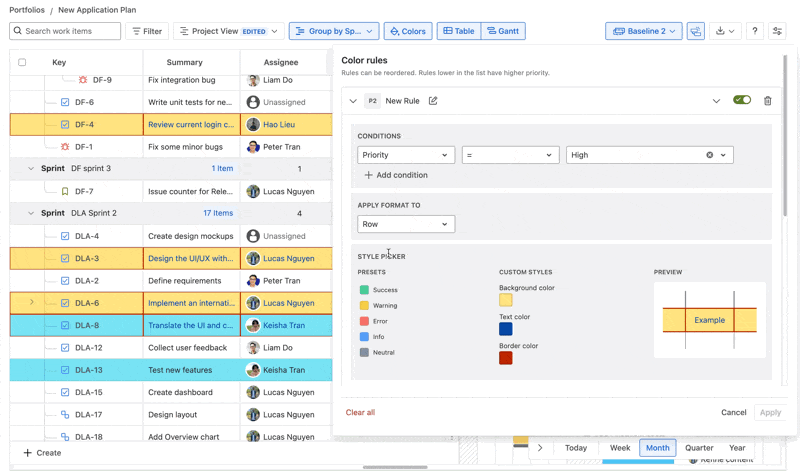
Task: Open the Priority condition dropdown
Action: [x=405, y=155]
